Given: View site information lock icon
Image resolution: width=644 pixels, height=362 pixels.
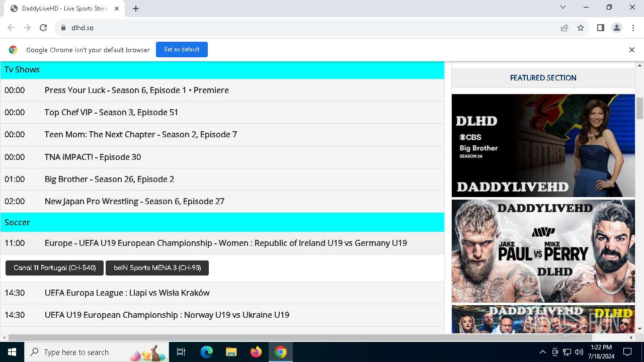Looking at the screenshot, I should (x=63, y=28).
